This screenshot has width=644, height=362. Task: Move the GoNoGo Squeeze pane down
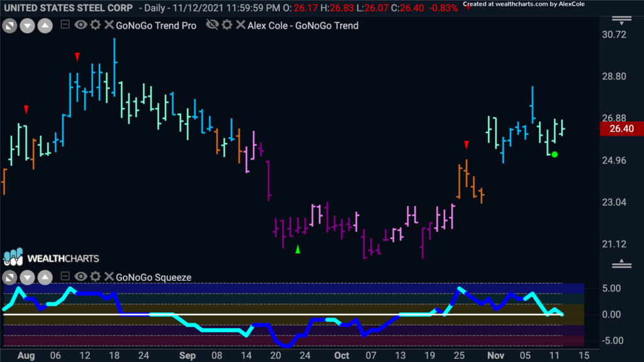[27, 278]
